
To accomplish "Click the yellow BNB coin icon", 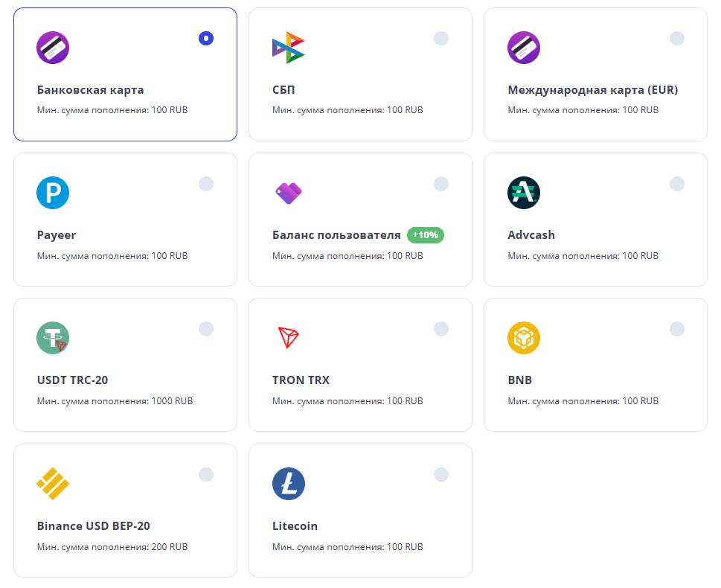I will coord(524,338).
